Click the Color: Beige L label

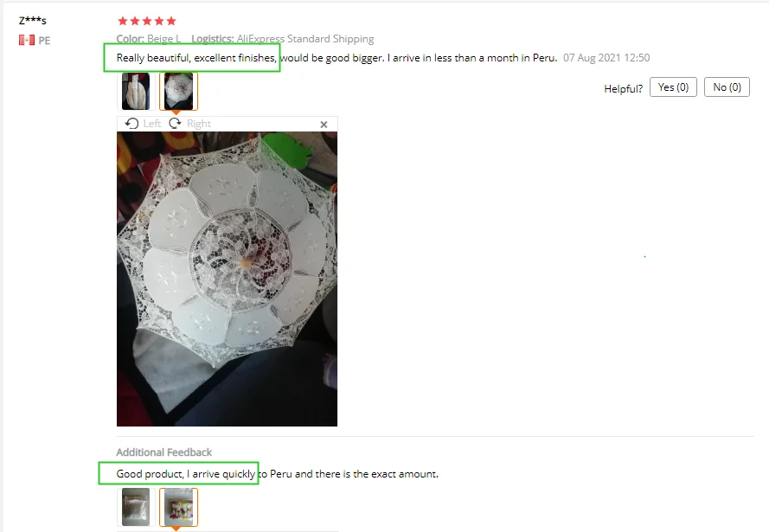[x=149, y=39]
